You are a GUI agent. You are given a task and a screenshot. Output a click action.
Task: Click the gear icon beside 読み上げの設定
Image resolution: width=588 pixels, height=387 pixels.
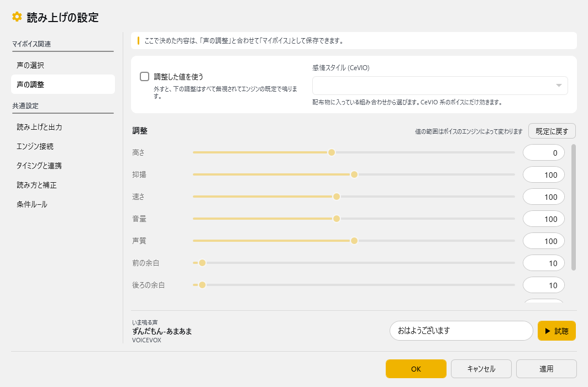coord(17,17)
